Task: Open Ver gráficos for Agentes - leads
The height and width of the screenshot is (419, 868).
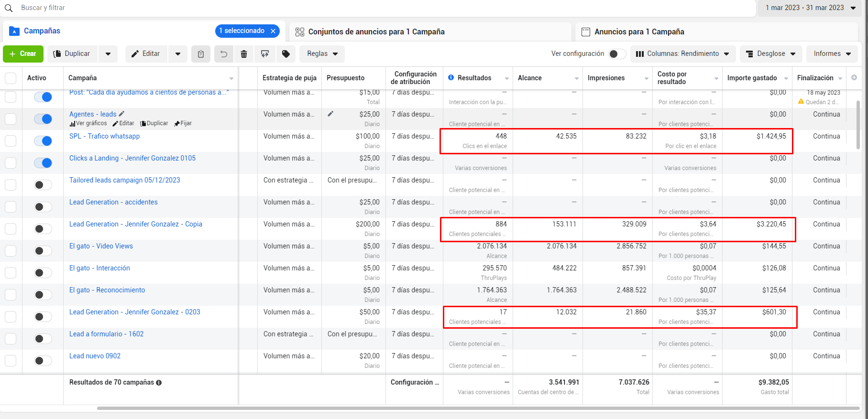Action: (x=88, y=123)
